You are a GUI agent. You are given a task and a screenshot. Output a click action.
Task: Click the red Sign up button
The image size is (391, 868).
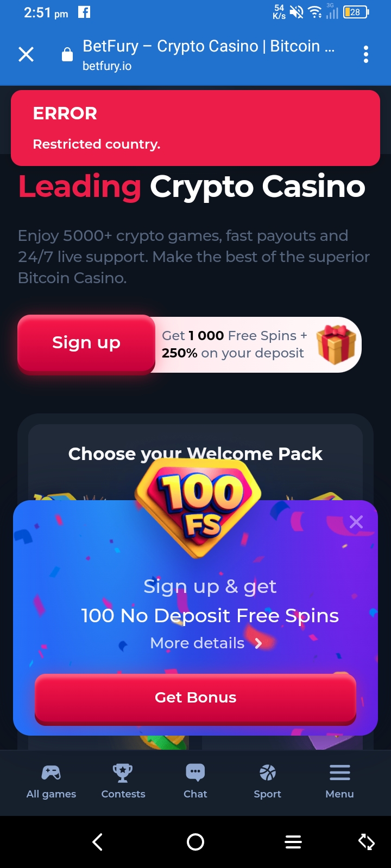point(86,343)
